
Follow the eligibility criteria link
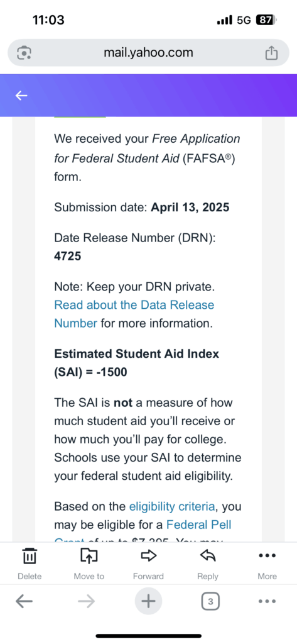[x=171, y=506]
